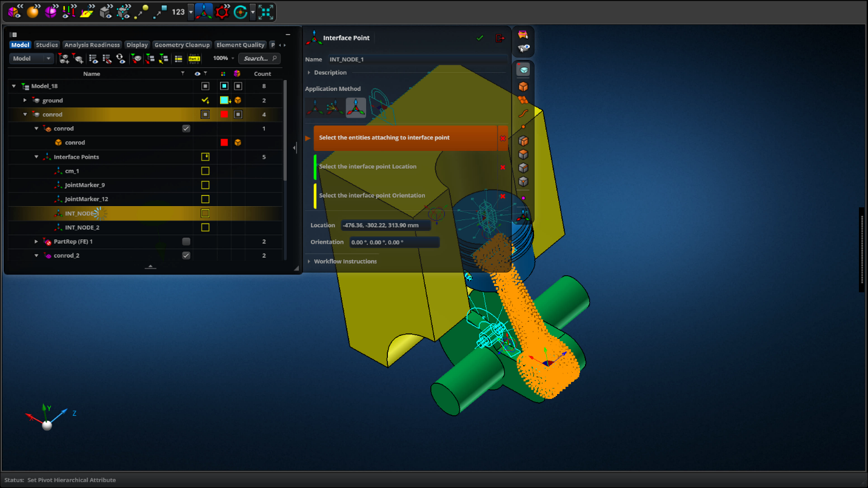Click the green checkmark to confirm Interface Point
This screenshot has height=488, width=868.
pyautogui.click(x=479, y=38)
